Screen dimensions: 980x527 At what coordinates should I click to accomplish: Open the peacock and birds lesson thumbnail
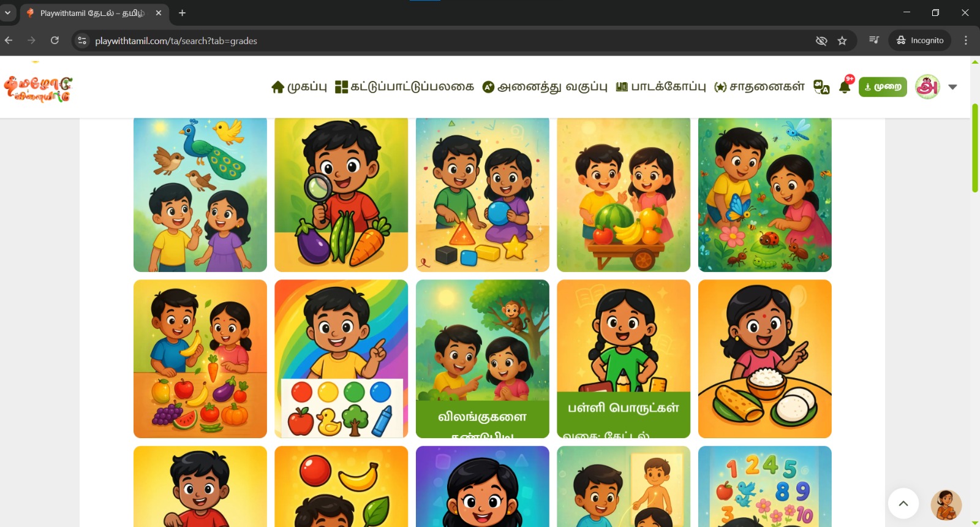pyautogui.click(x=200, y=195)
